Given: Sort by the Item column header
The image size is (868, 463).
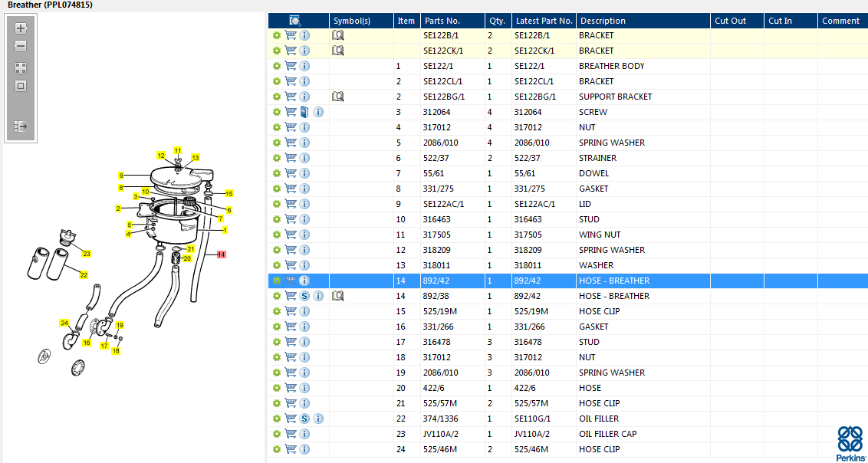Looking at the screenshot, I should pos(407,21).
